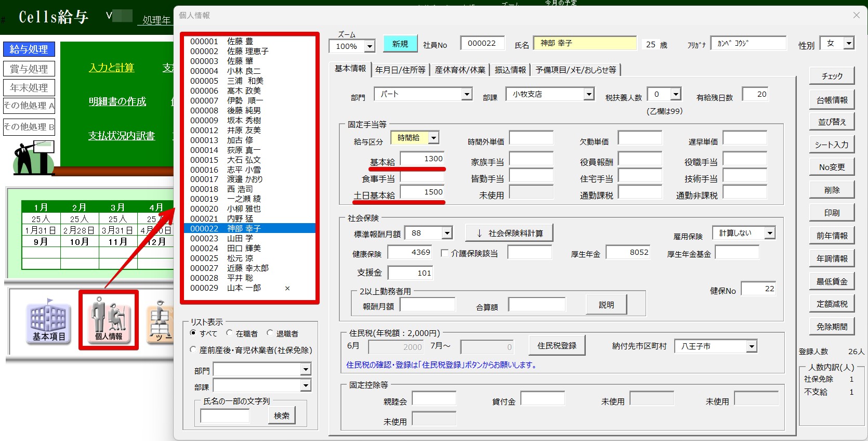Image resolution: width=868 pixels, height=441 pixels.
Task: Open the 納付先市区町村 八王子市 dropdown
Action: coord(752,346)
